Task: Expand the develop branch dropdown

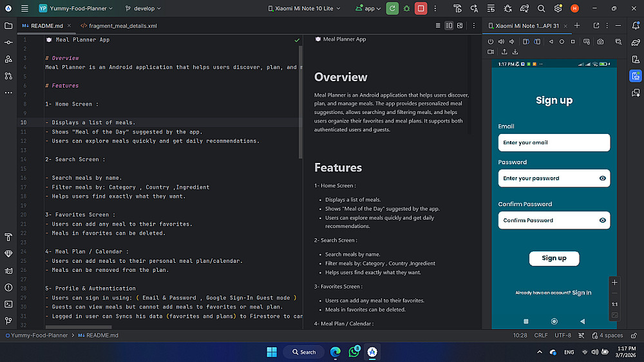Action: 143,8
